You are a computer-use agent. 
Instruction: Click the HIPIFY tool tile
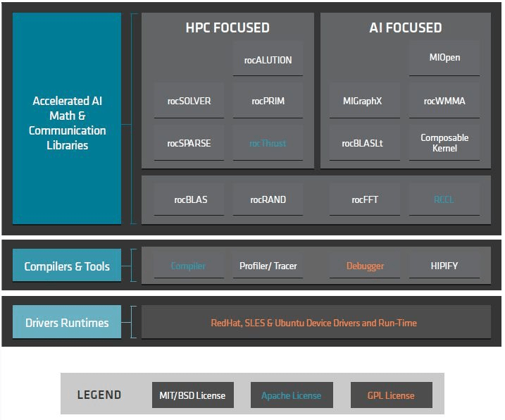click(x=444, y=266)
